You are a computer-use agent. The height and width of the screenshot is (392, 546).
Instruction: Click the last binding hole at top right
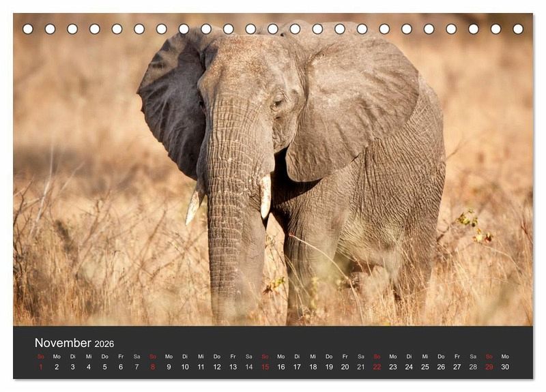(x=518, y=29)
